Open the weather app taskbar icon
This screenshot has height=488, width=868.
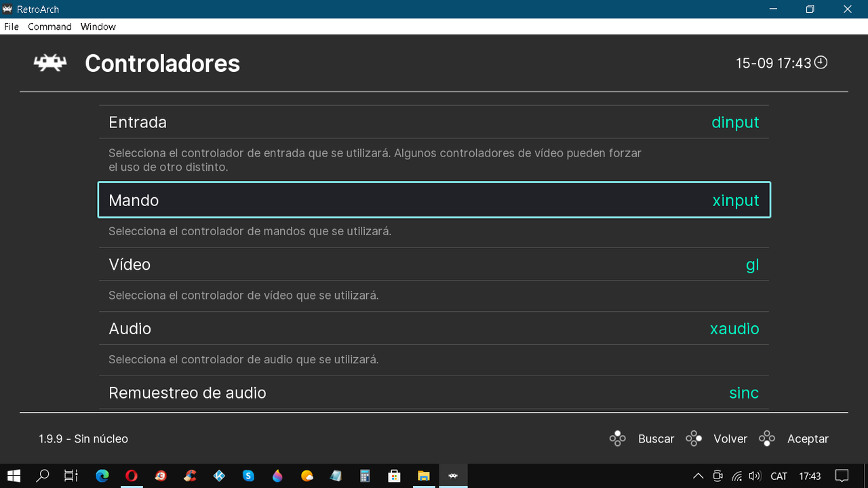pos(307,476)
